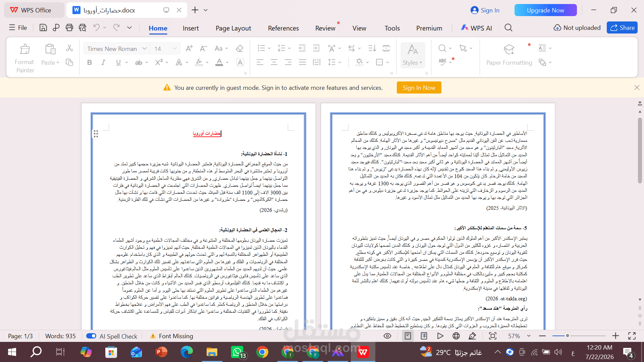Toggle italic formatting
The height and width of the screenshot is (362, 644).
[103, 62]
